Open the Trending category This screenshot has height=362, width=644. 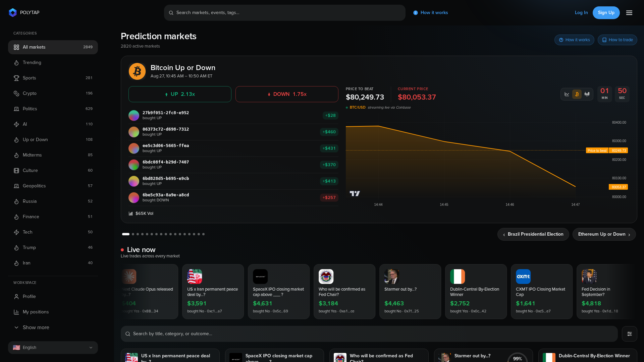(x=53, y=63)
